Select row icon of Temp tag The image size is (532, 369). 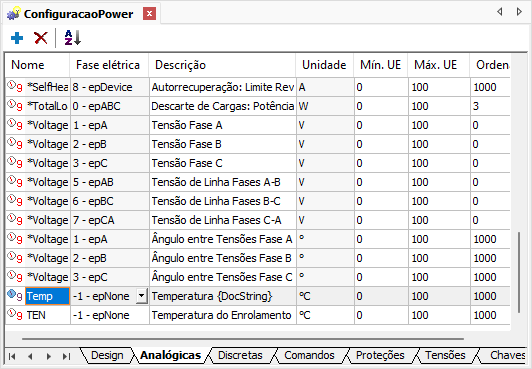coord(15,295)
